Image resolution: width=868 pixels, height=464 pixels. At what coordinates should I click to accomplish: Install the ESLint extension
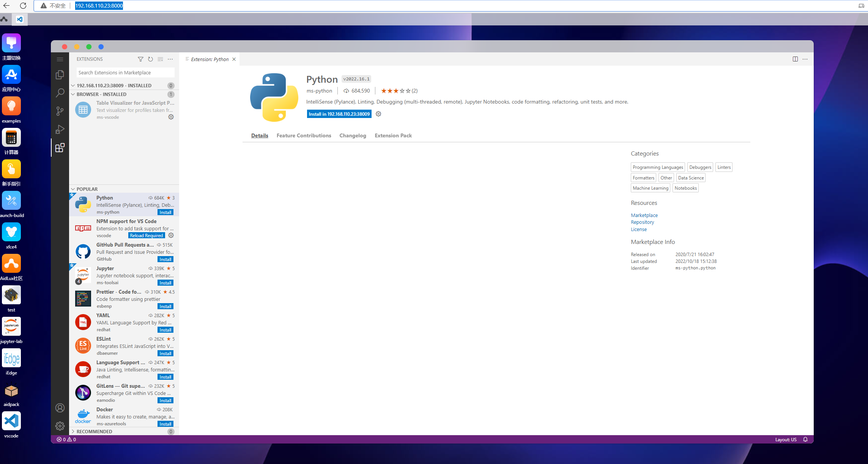[x=165, y=353]
